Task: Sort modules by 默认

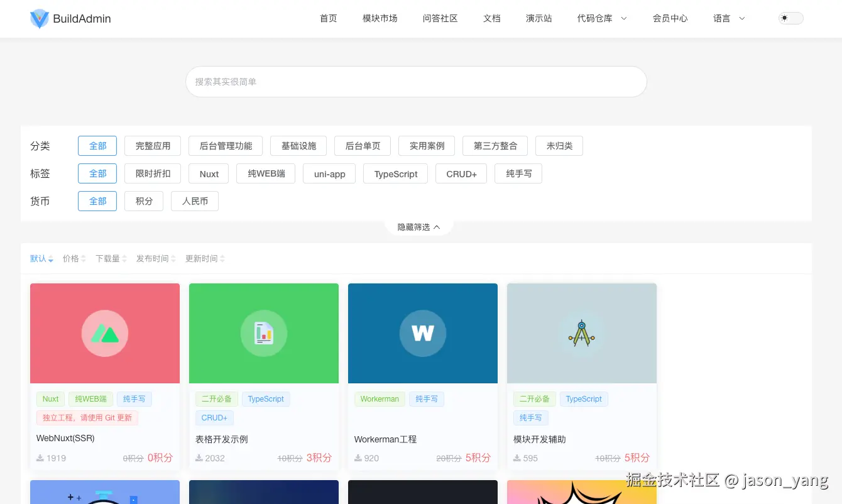Action: click(x=41, y=258)
